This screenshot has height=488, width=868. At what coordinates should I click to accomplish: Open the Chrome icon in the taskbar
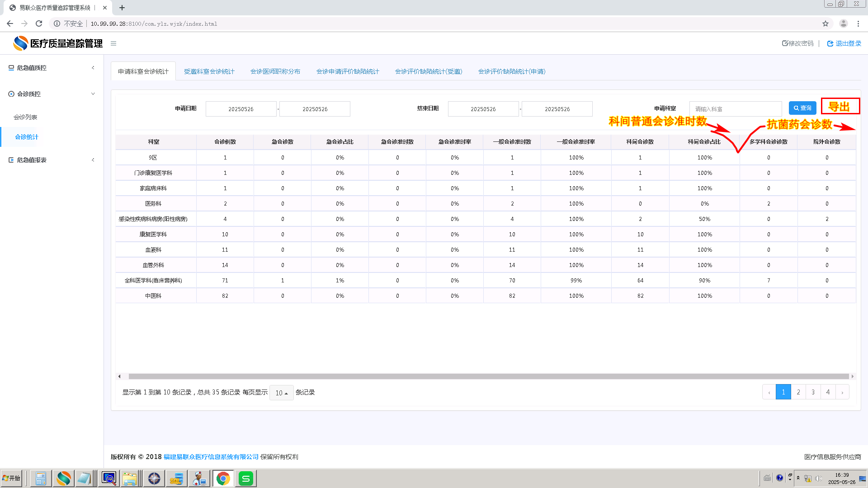[223, 478]
